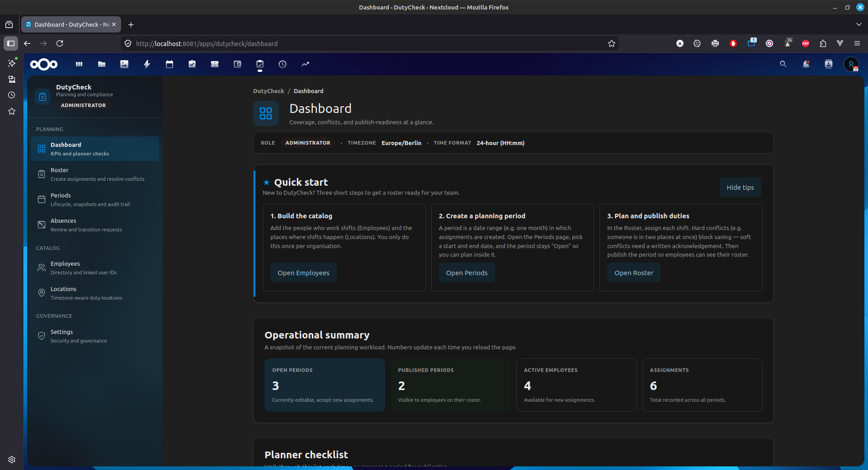The height and width of the screenshot is (470, 868).
Task: Click the Open Roster button
Action: coord(633,273)
